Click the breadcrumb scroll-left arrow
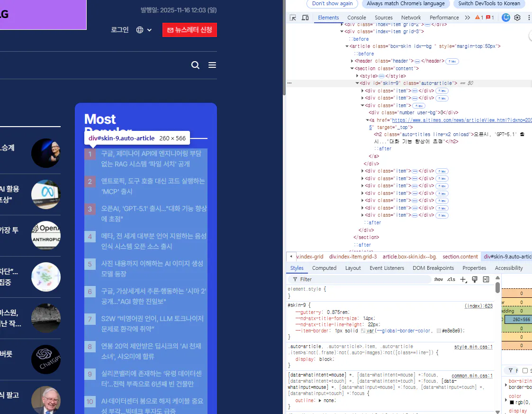The image size is (532, 414). pos(291,257)
